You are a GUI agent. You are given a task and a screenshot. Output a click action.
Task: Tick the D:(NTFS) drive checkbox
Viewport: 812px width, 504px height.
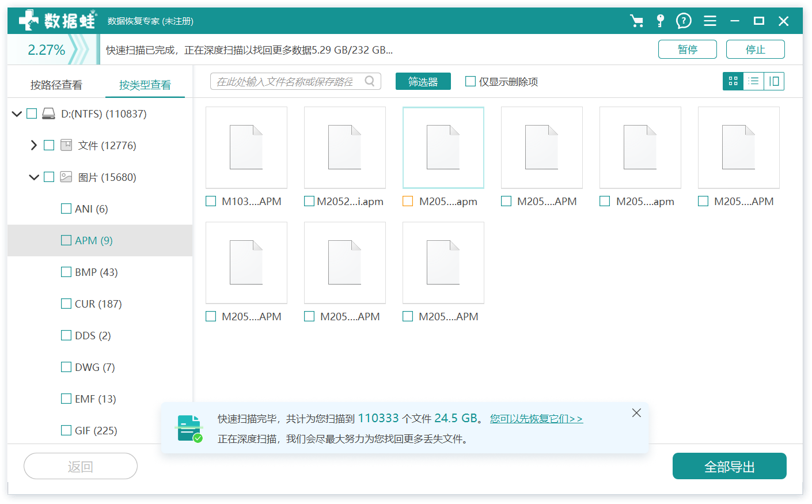click(x=32, y=113)
